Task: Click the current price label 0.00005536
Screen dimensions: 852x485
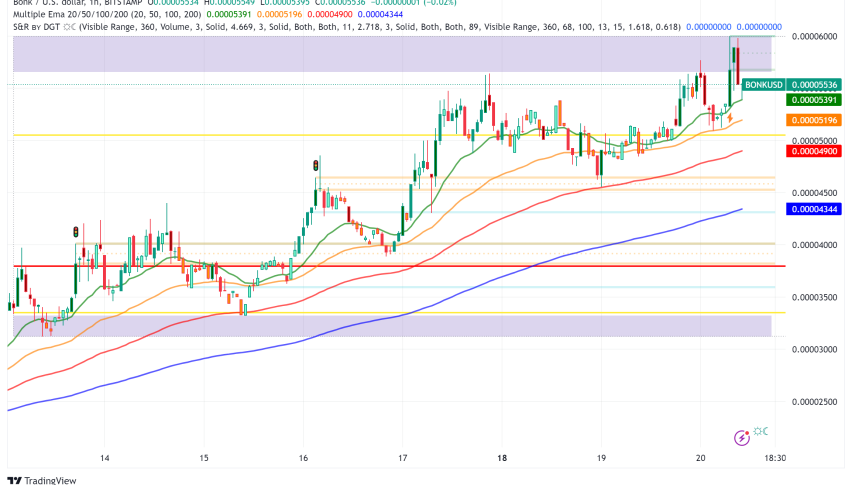Action: pyautogui.click(x=815, y=85)
